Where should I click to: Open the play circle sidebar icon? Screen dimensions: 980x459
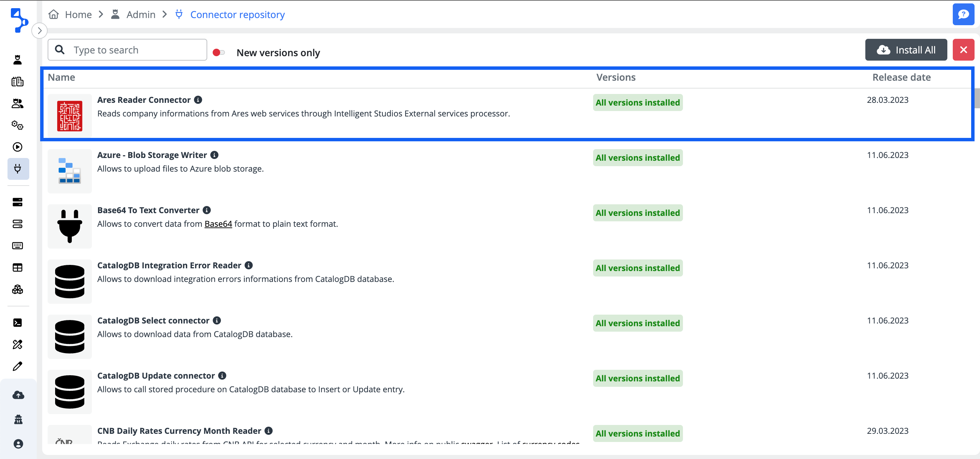pyautogui.click(x=17, y=147)
